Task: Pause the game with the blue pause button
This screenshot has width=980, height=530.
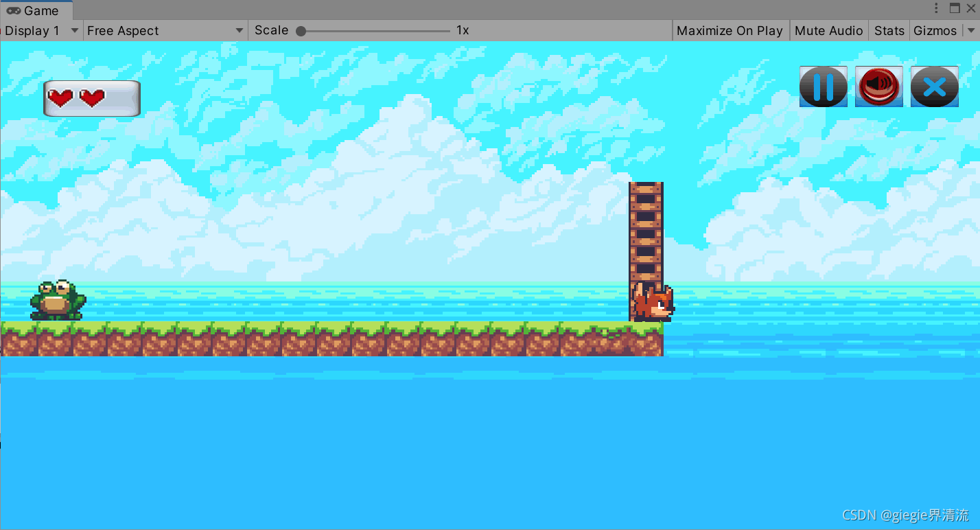Action: coord(824,87)
